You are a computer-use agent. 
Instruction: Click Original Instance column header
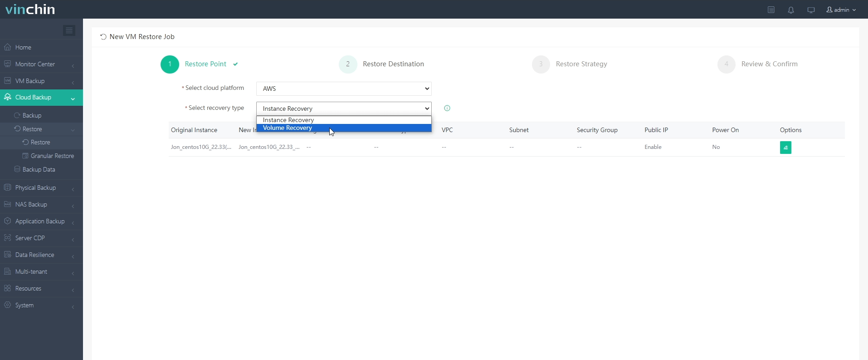(194, 130)
